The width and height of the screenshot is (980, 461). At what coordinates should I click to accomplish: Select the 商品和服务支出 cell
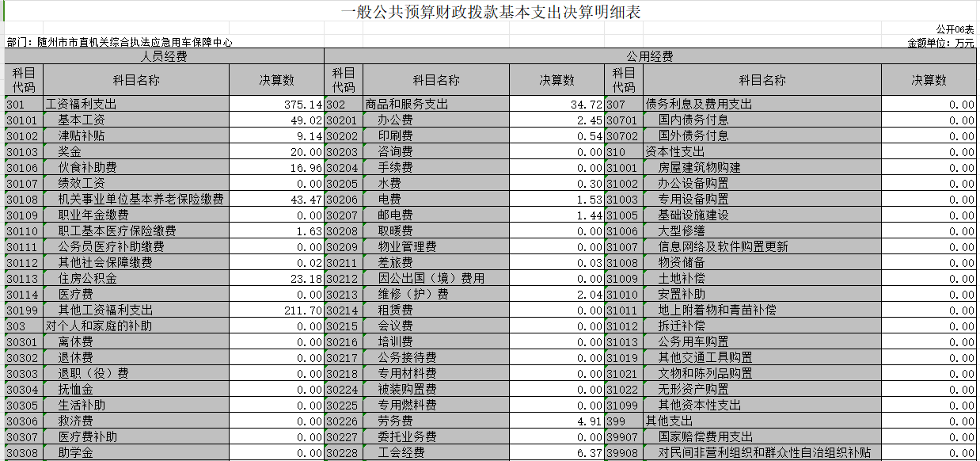pyautogui.click(x=435, y=104)
